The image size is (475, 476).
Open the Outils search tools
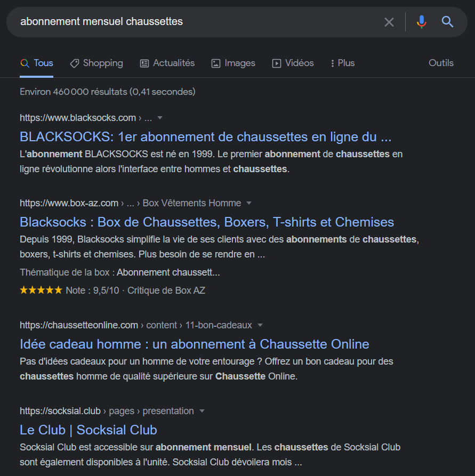point(441,63)
